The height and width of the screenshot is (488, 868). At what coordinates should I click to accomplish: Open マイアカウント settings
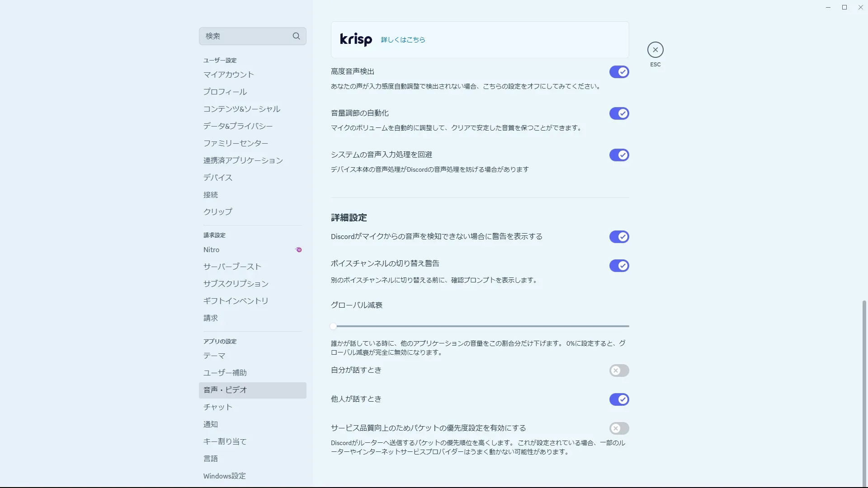click(x=228, y=75)
